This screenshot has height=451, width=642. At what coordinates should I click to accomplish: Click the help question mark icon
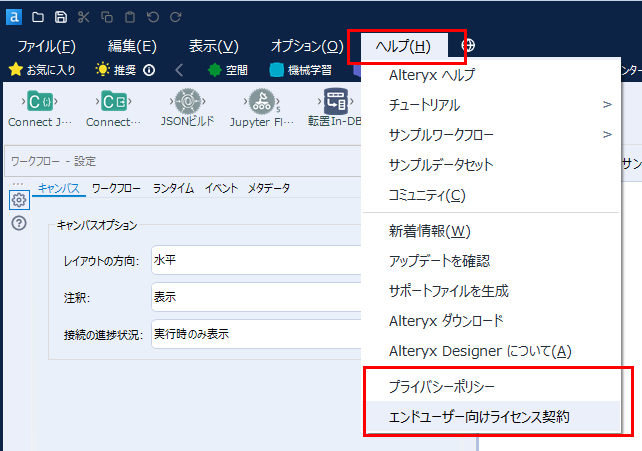18,223
